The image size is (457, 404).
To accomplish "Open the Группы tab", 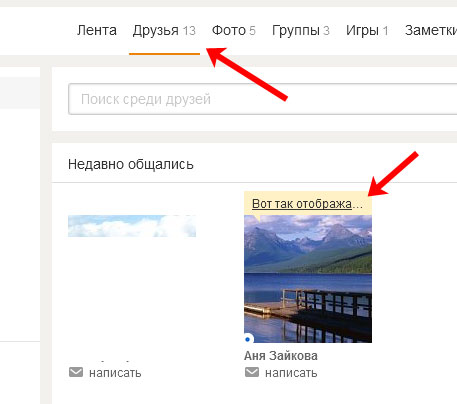I will coord(301,30).
